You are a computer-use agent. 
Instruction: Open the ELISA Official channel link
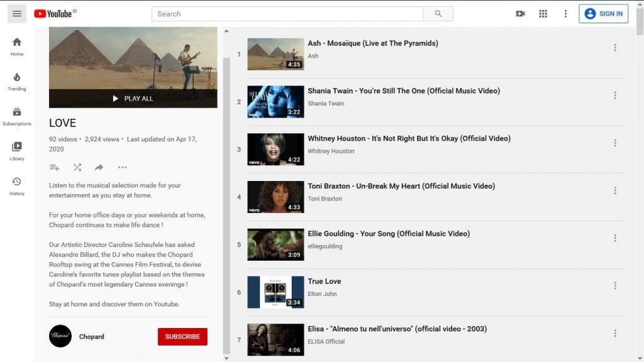[x=326, y=341]
